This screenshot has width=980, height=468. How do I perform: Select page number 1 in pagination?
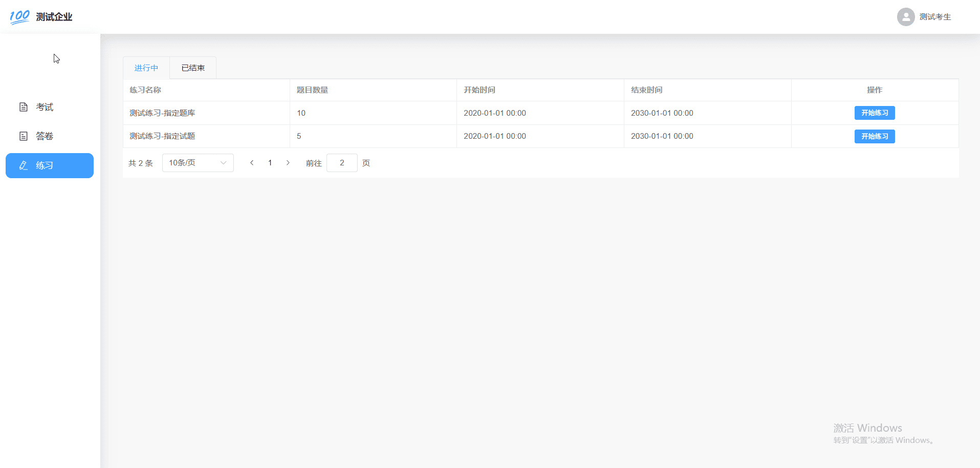coord(270,163)
